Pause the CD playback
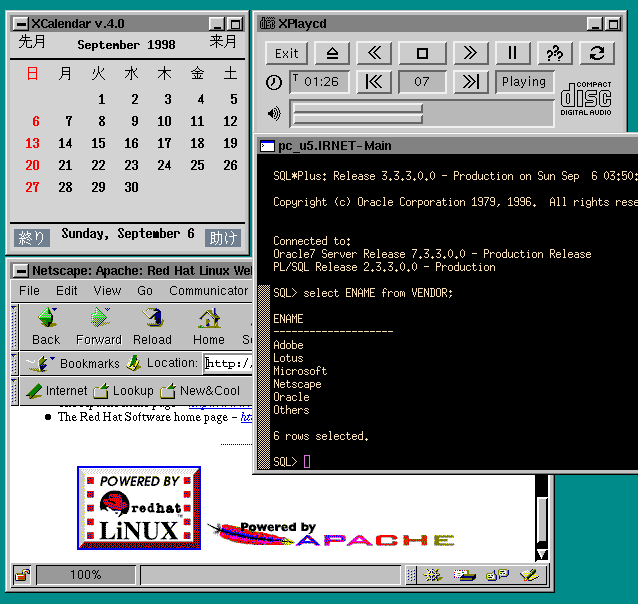Image resolution: width=638 pixels, height=604 pixels. coord(513,53)
